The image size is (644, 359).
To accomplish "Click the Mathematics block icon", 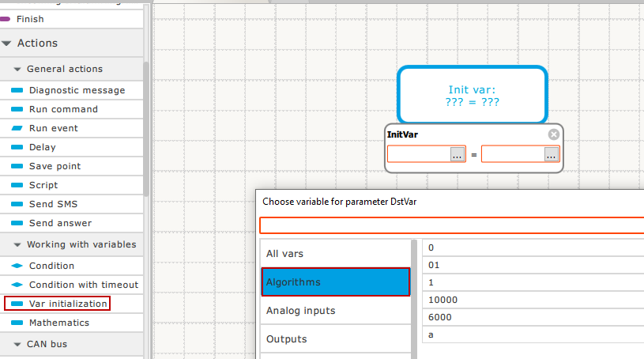I will tap(17, 323).
